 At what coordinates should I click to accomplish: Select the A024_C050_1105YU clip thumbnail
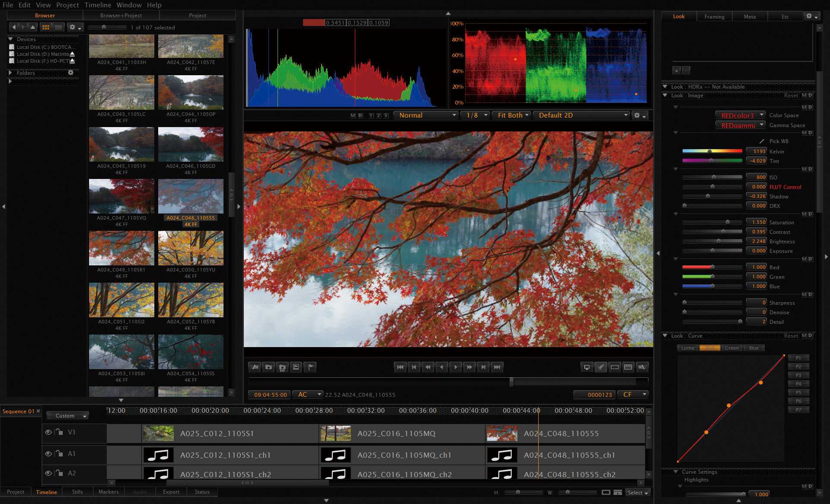191,248
